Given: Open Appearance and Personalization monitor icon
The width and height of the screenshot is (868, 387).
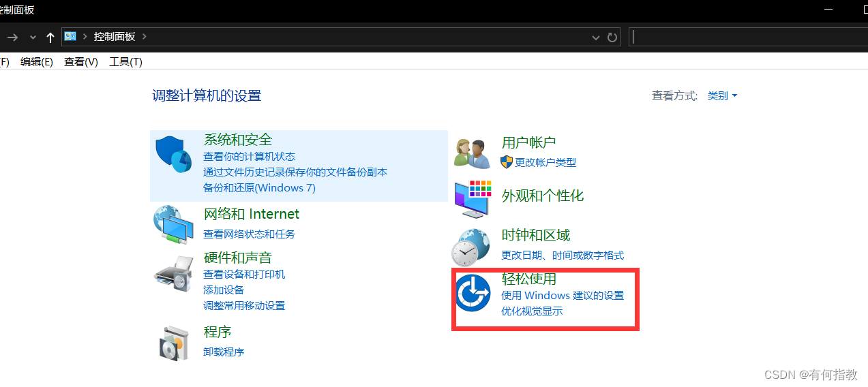Looking at the screenshot, I should [x=472, y=199].
